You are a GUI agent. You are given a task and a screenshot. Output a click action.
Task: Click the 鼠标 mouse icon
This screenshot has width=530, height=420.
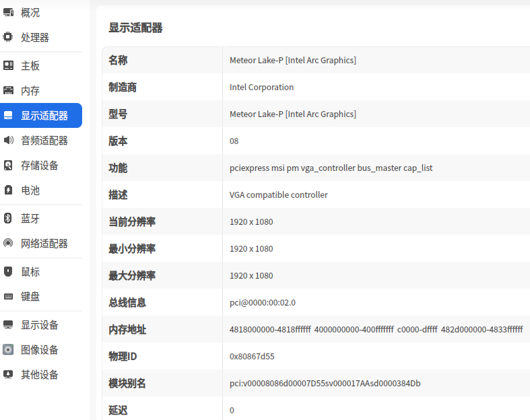point(8,271)
